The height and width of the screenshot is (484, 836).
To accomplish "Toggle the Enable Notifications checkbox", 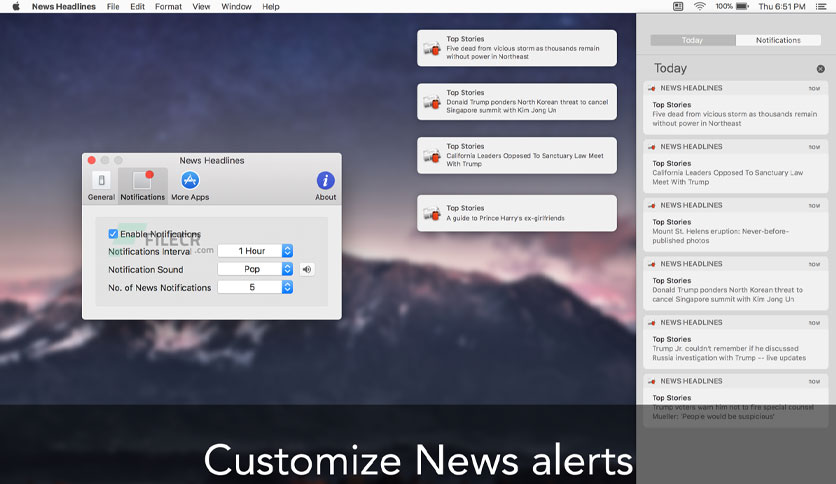I will tap(113, 233).
